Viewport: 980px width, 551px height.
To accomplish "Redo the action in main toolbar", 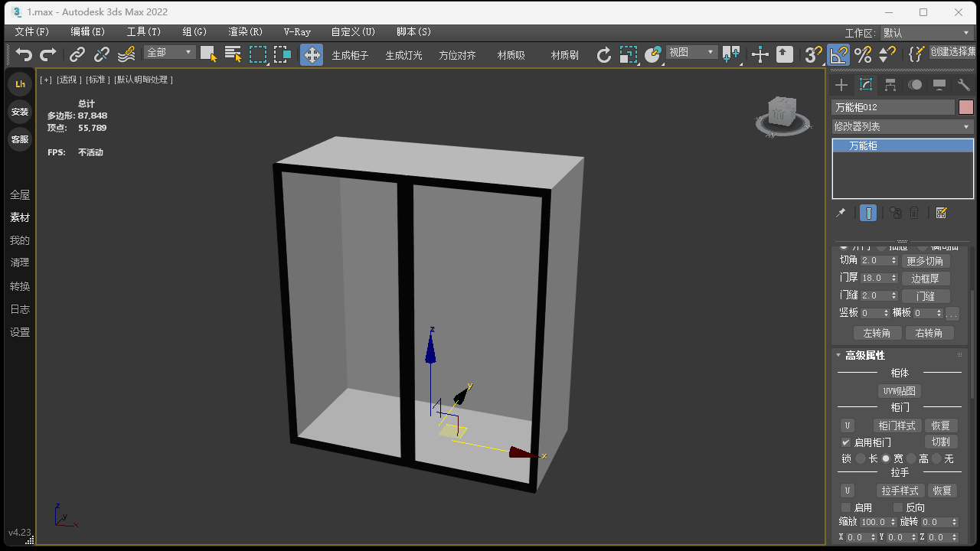I will [x=48, y=54].
